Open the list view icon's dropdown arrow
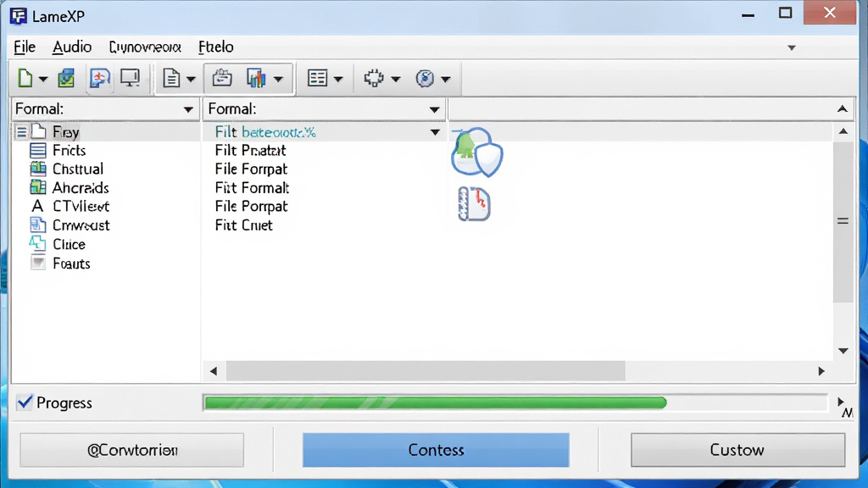The width and height of the screenshot is (868, 488). (338, 79)
